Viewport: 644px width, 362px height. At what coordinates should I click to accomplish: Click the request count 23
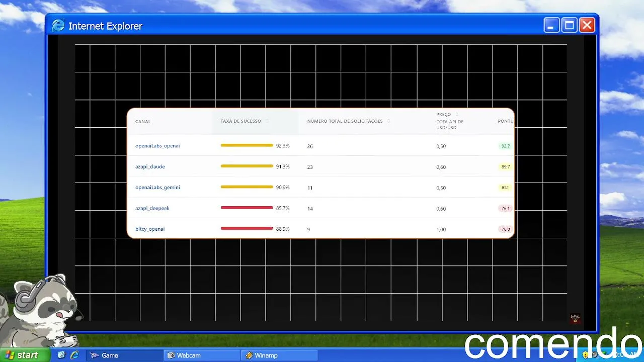[x=310, y=167]
